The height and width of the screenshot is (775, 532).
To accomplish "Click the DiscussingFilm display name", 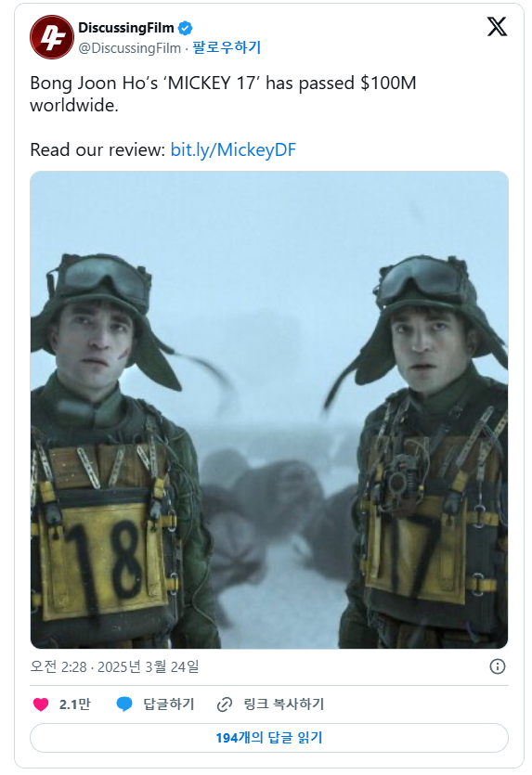I will point(126,28).
